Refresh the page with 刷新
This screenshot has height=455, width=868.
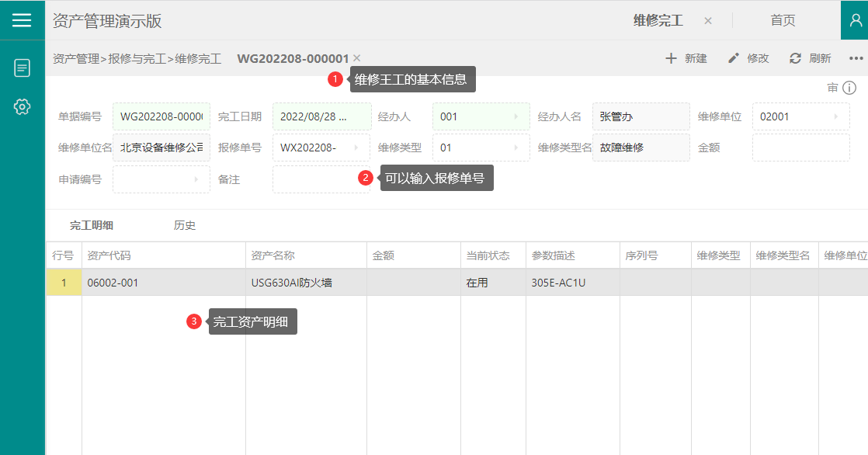811,58
